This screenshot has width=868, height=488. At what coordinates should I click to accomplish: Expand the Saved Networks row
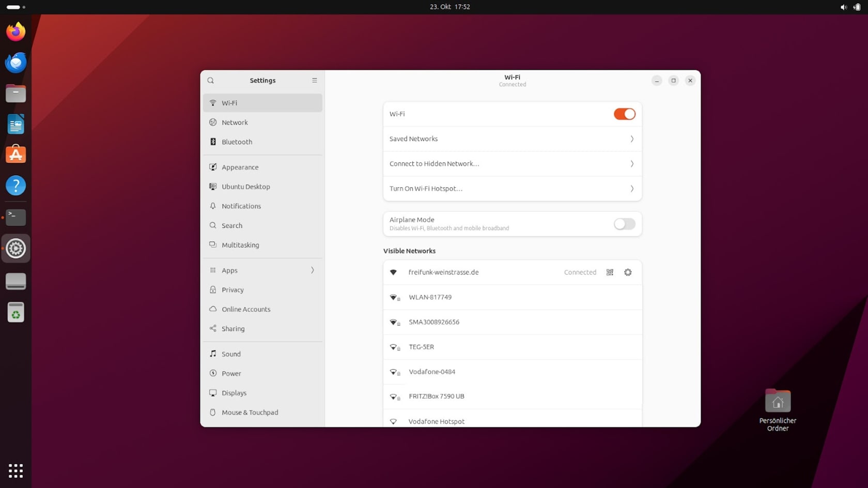pyautogui.click(x=512, y=139)
